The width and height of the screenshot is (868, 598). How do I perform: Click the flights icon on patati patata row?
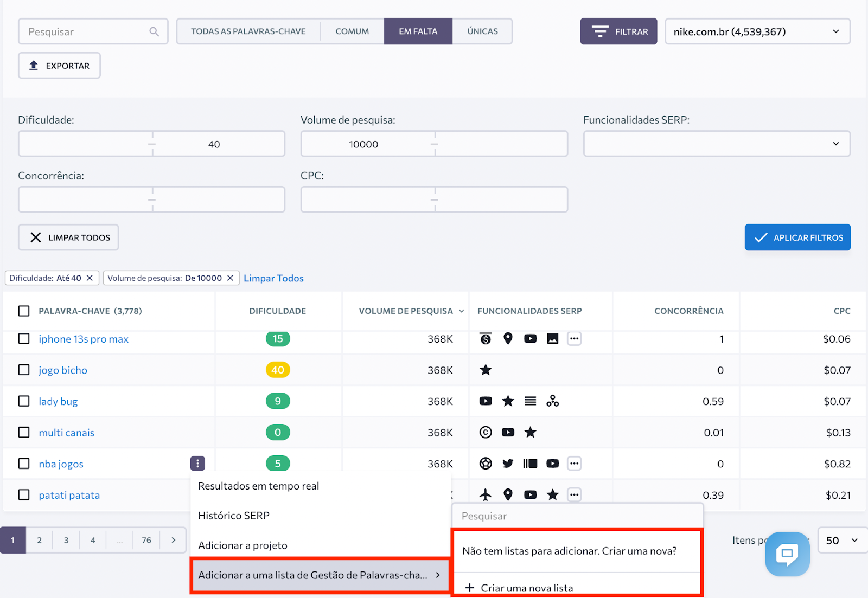[486, 494]
